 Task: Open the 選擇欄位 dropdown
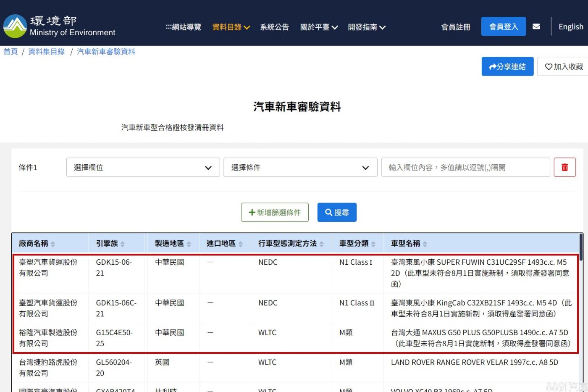pos(143,167)
